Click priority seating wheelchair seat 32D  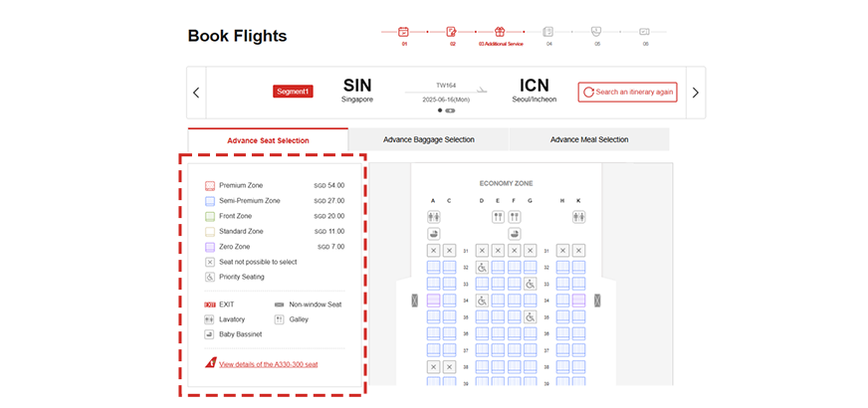482,267
